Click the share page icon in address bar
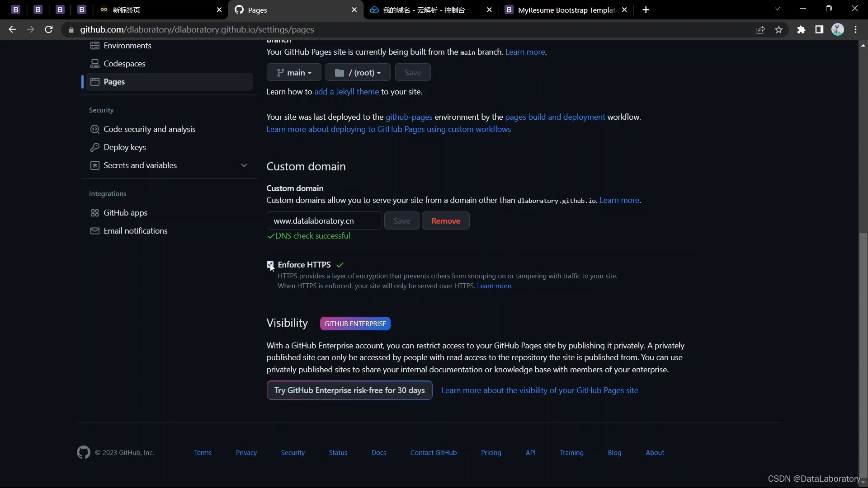The width and height of the screenshot is (868, 488). click(x=760, y=29)
